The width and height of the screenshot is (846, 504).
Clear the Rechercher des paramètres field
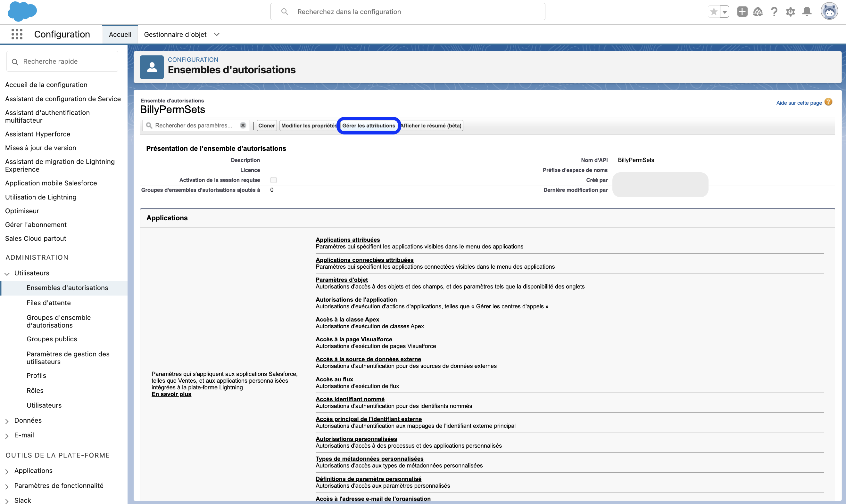[243, 125]
